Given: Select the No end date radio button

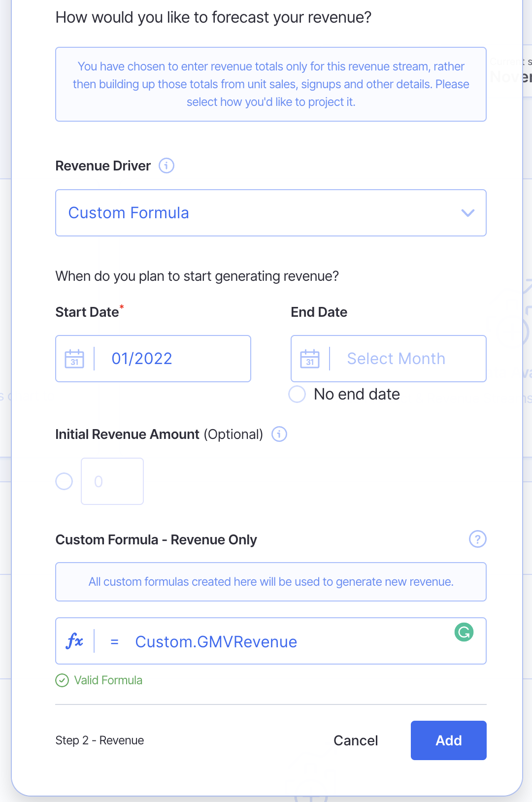Looking at the screenshot, I should 297,394.
